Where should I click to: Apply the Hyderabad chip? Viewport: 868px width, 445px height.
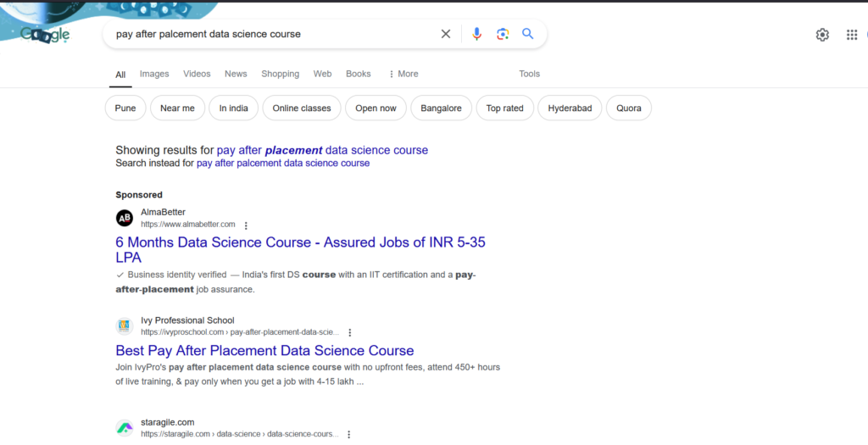click(x=570, y=108)
